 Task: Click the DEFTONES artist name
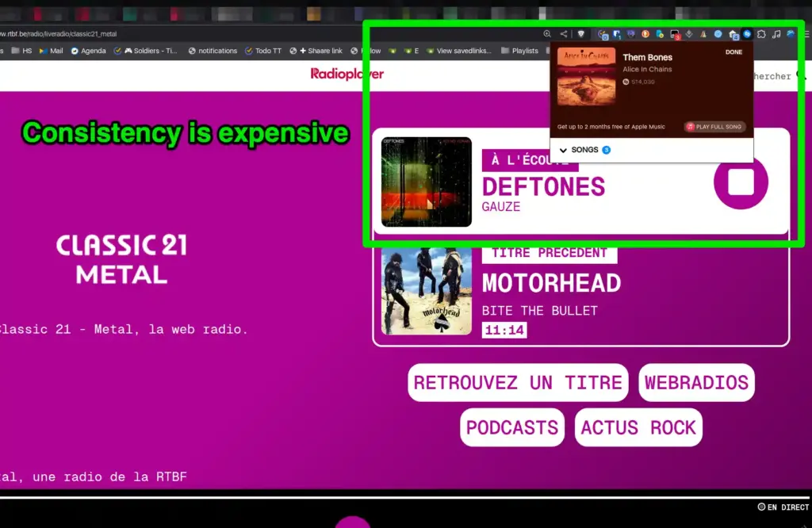(x=543, y=187)
